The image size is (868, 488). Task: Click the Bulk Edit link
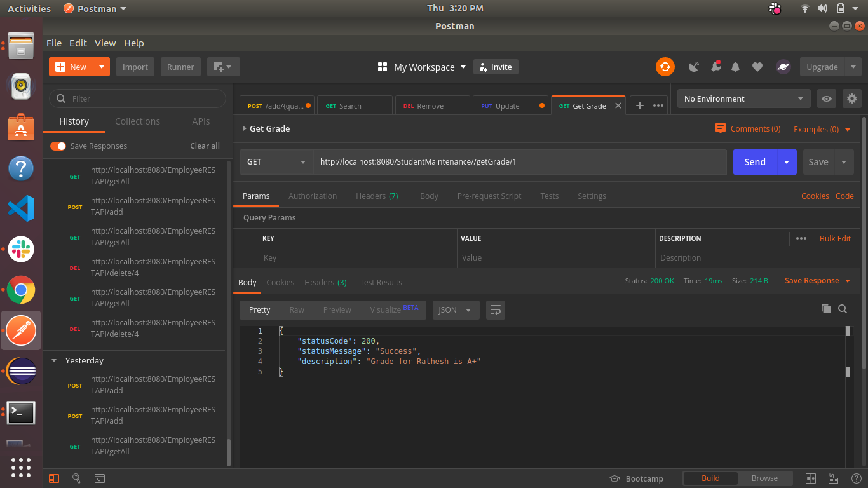pos(835,238)
